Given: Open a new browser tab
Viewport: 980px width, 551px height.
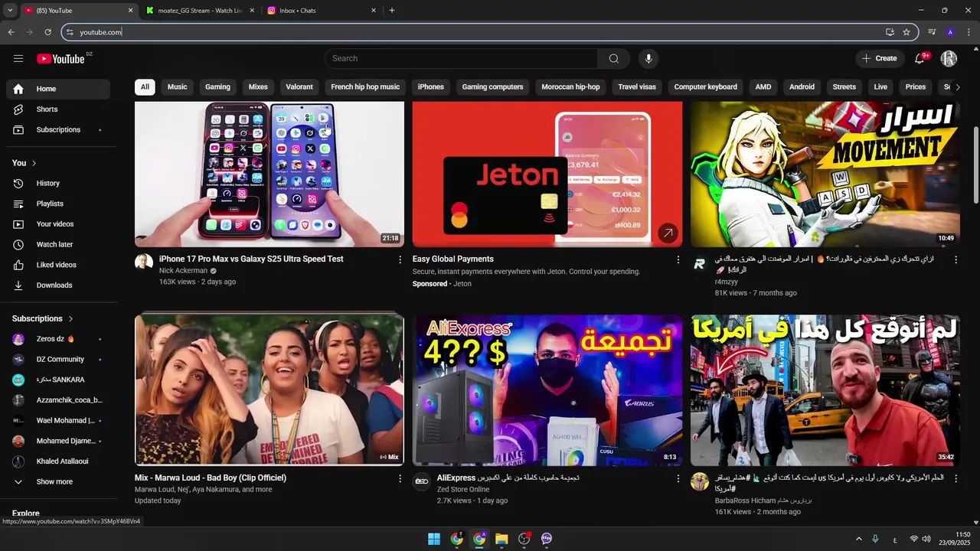Looking at the screenshot, I should click(392, 11).
